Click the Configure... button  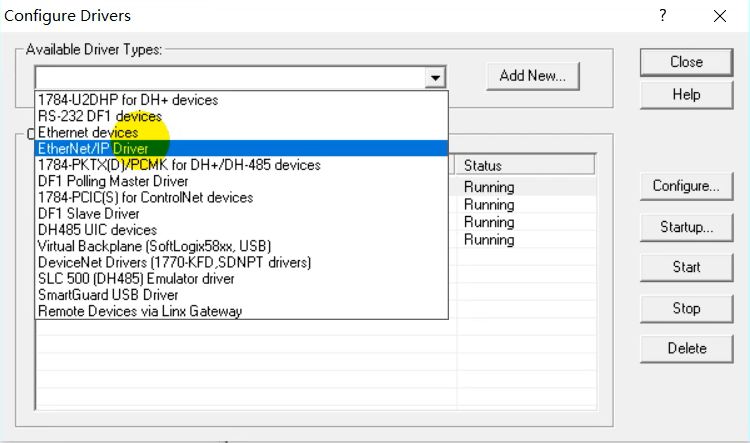pyautogui.click(x=686, y=186)
